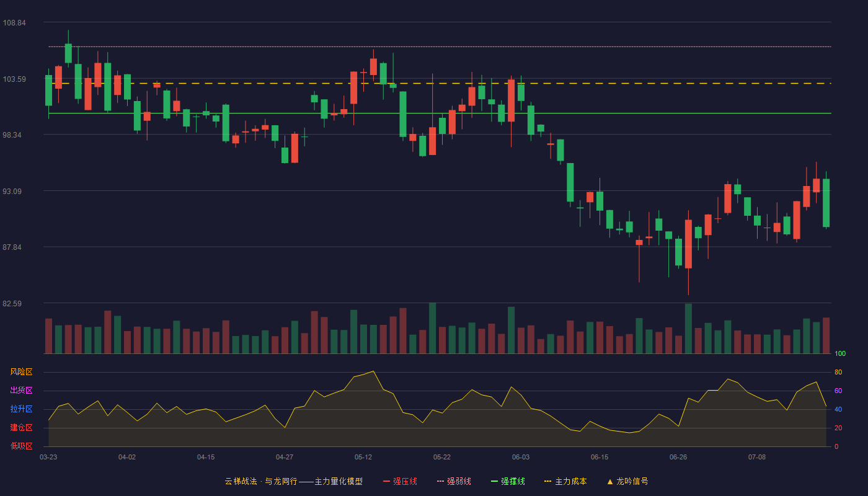This screenshot has height=496, width=868.
Task: Click the 05-12 date label
Action: click(363, 457)
